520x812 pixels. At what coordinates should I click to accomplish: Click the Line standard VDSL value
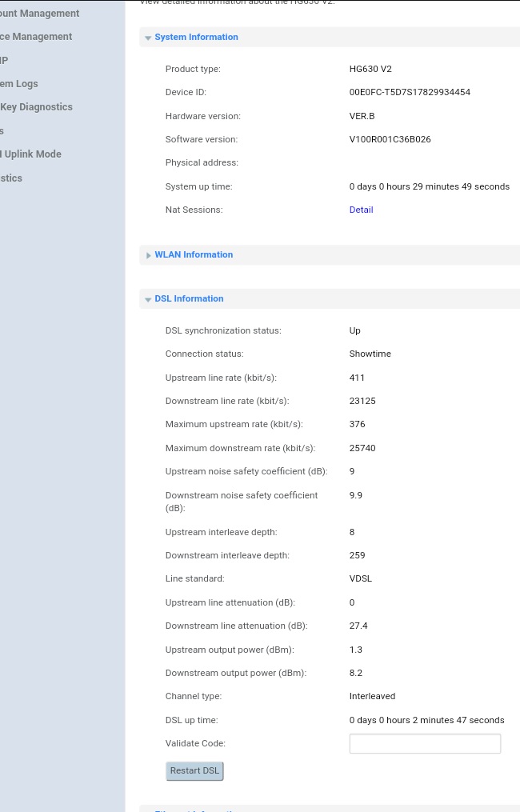(x=360, y=578)
